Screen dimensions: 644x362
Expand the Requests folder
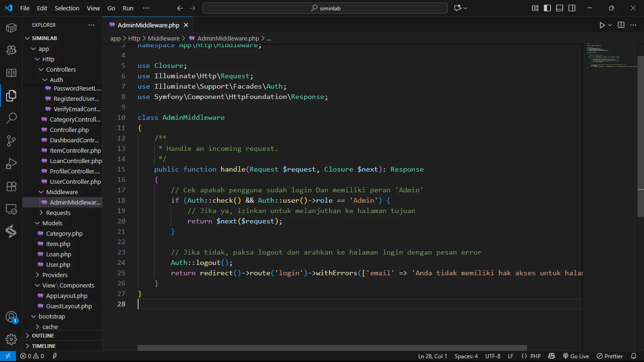tap(58, 213)
